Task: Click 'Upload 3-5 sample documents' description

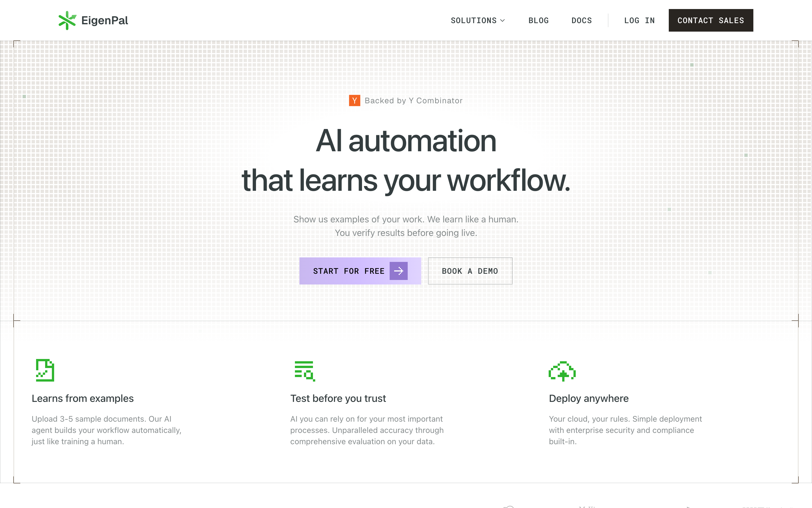Action: (x=106, y=430)
